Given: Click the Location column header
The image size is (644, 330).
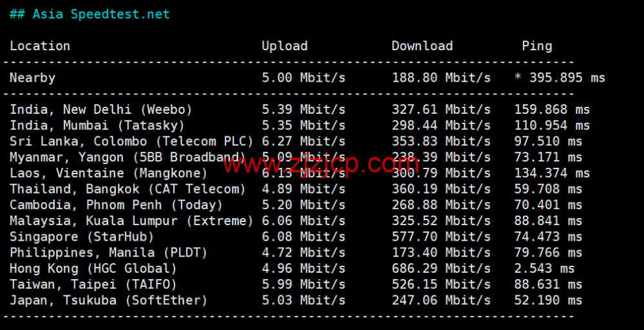Looking at the screenshot, I should pos(40,46).
